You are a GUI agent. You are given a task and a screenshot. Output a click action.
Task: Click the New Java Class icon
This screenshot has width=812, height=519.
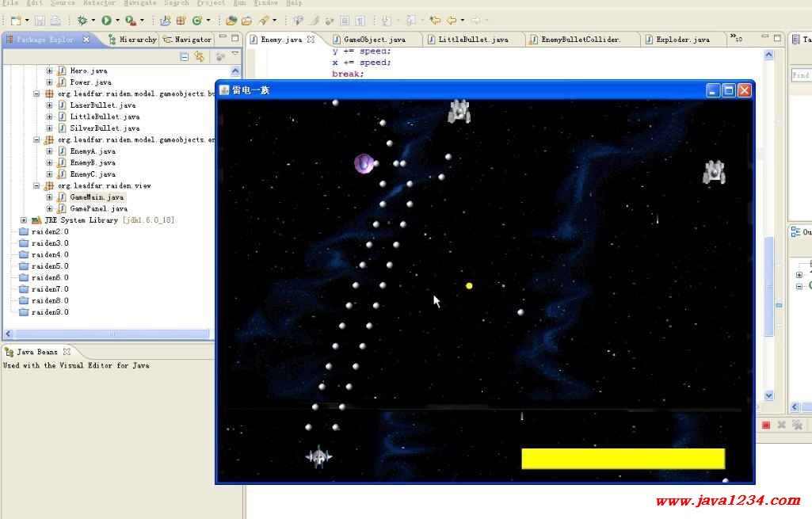point(196,21)
